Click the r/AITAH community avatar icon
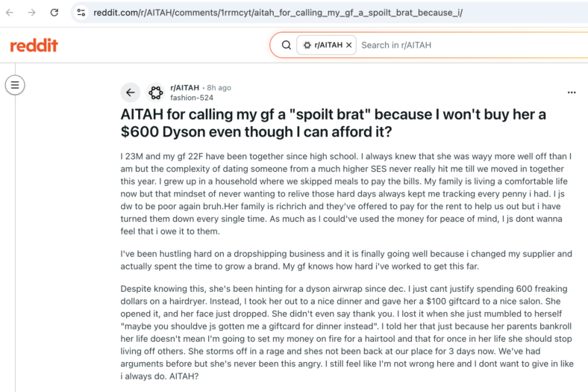The height and width of the screenshot is (392, 588). (x=156, y=93)
